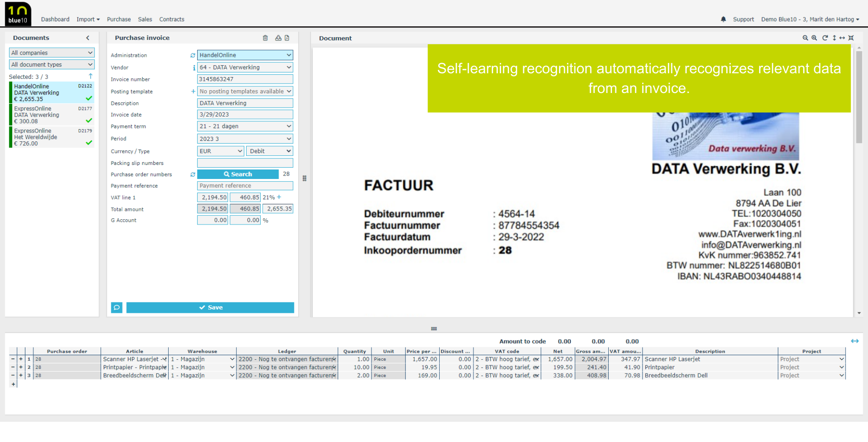Insert a line after line 2 with the plus icon
This screenshot has width=868, height=442.
(x=21, y=367)
